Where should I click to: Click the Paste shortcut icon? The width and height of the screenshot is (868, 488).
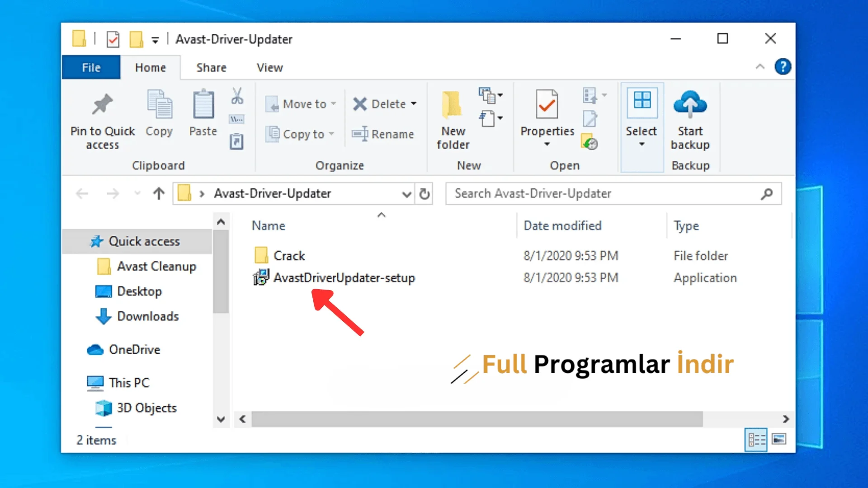click(x=236, y=141)
